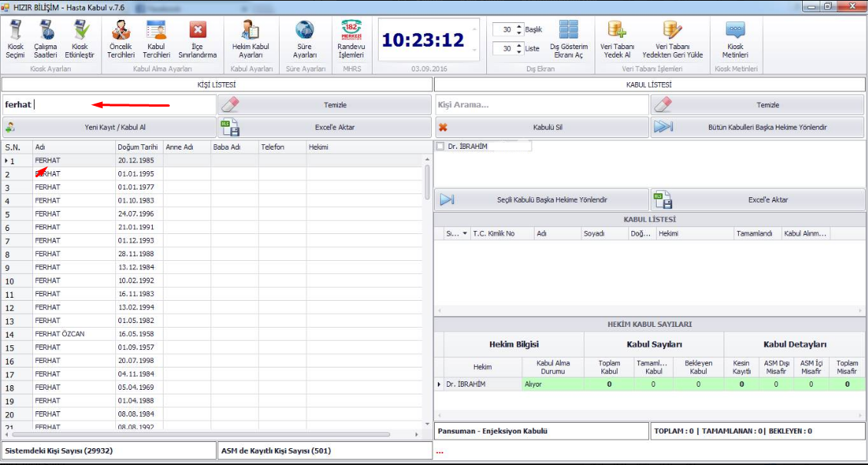Viewport: 868px width, 465px height.
Task: Open sort dropdown in Kabul Listesi header
Action: tap(465, 233)
